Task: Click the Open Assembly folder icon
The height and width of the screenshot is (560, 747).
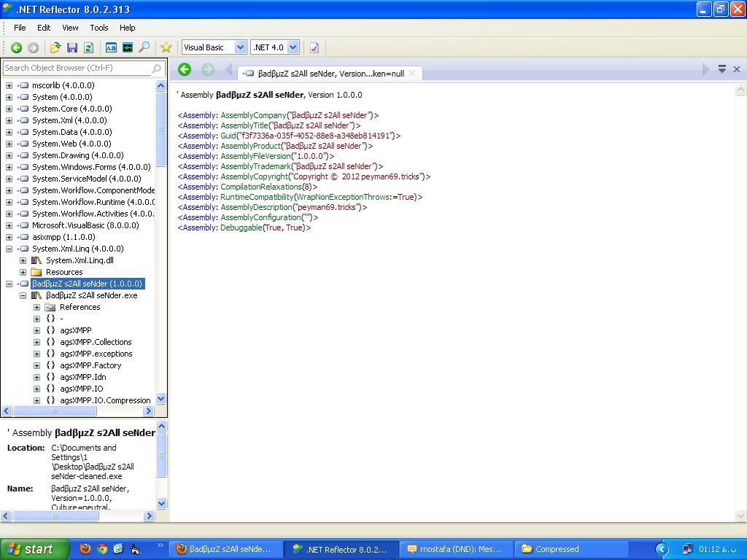Action: pos(55,47)
